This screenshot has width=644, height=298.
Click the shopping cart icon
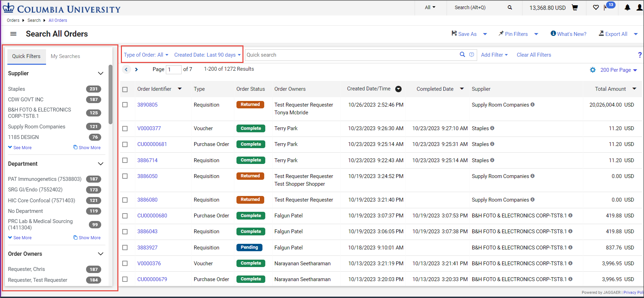pyautogui.click(x=575, y=7)
